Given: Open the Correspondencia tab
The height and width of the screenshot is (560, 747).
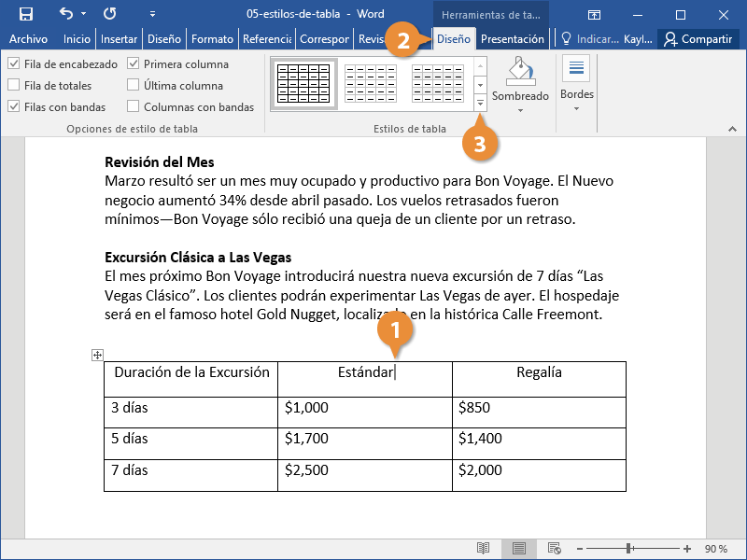Looking at the screenshot, I should (324, 39).
